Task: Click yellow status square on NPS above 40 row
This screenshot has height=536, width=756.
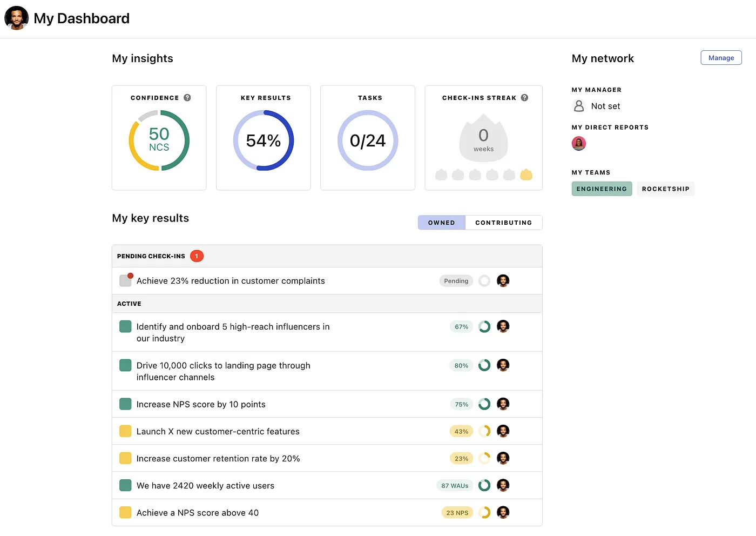Action: [125, 512]
